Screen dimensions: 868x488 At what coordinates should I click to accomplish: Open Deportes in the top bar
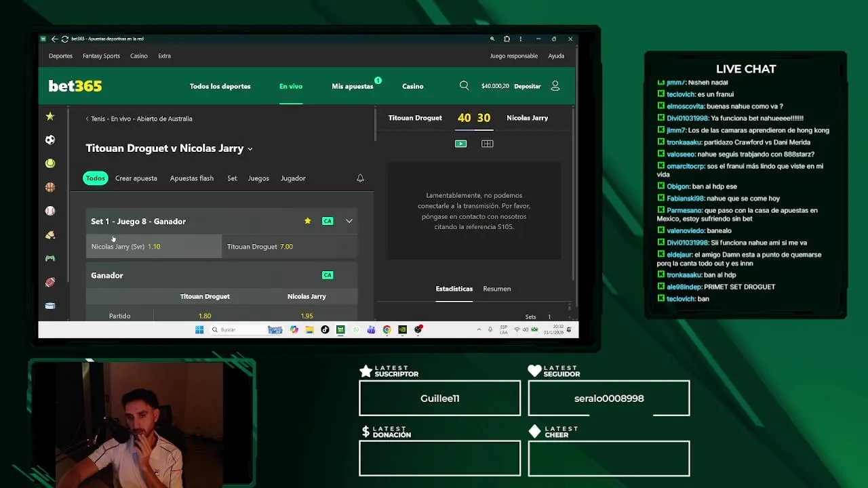point(60,56)
